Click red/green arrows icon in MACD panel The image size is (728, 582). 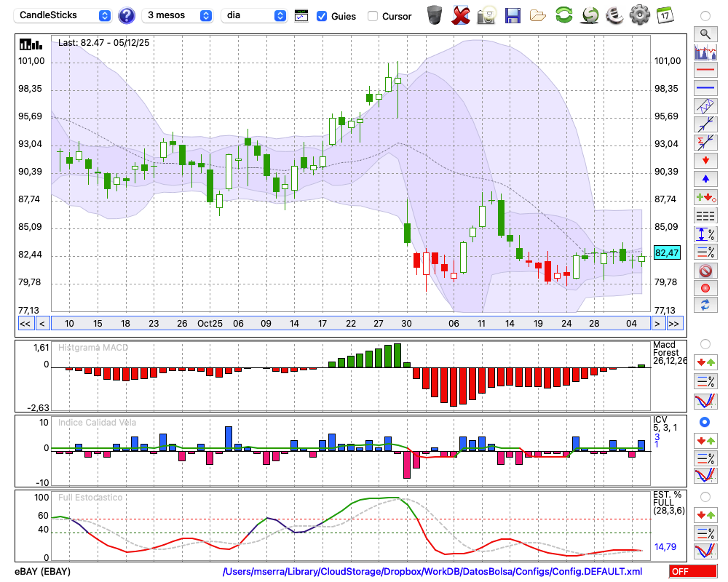click(x=705, y=362)
